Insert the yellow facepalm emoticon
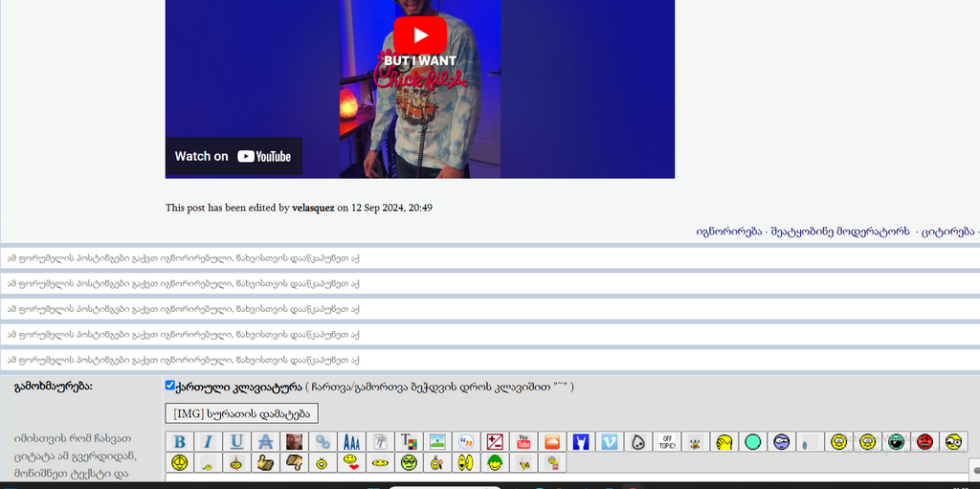This screenshot has height=489, width=980. click(724, 442)
